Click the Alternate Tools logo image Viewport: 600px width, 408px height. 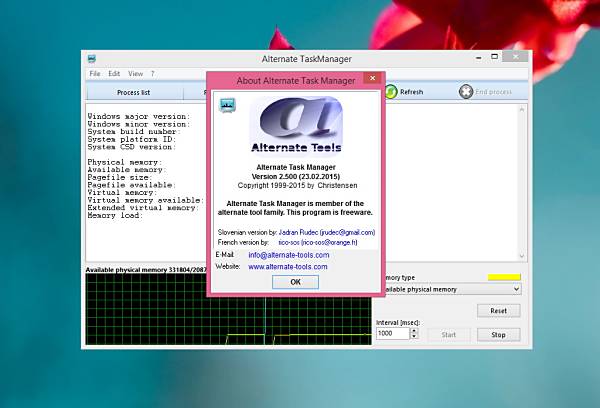coord(296,126)
